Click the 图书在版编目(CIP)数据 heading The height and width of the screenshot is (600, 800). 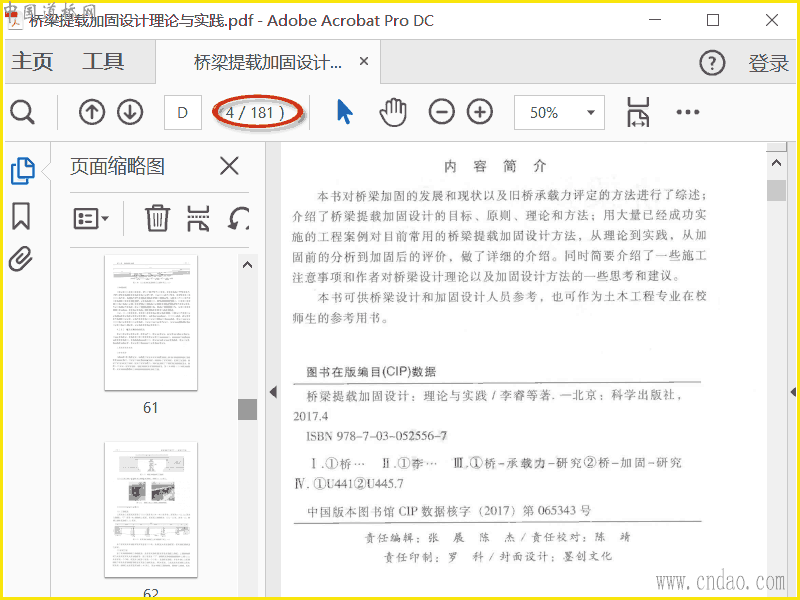point(371,372)
